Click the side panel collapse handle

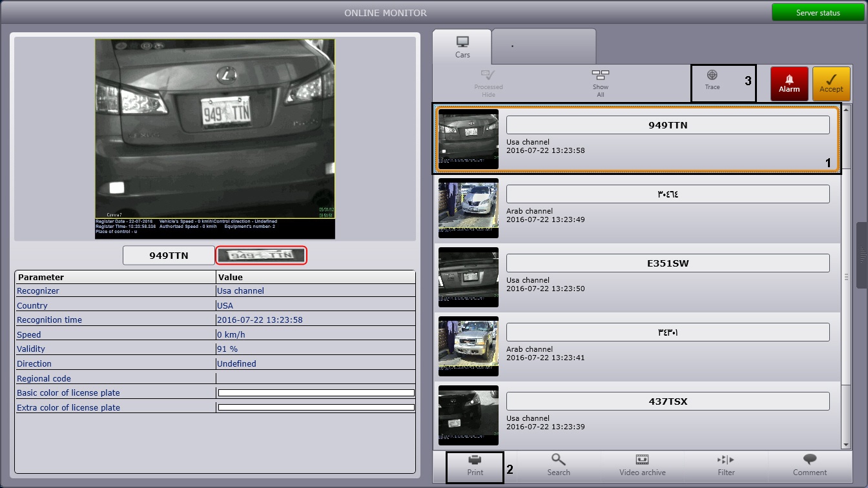[x=862, y=255]
